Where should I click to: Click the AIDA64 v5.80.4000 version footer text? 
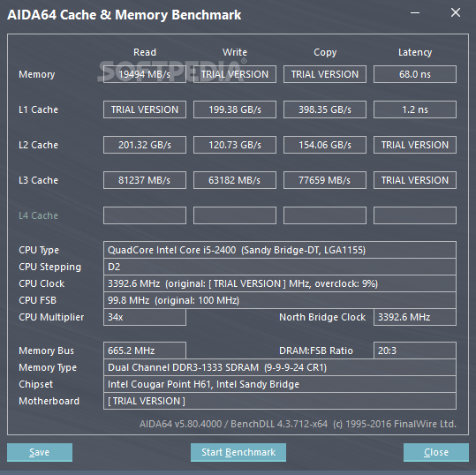[298, 424]
